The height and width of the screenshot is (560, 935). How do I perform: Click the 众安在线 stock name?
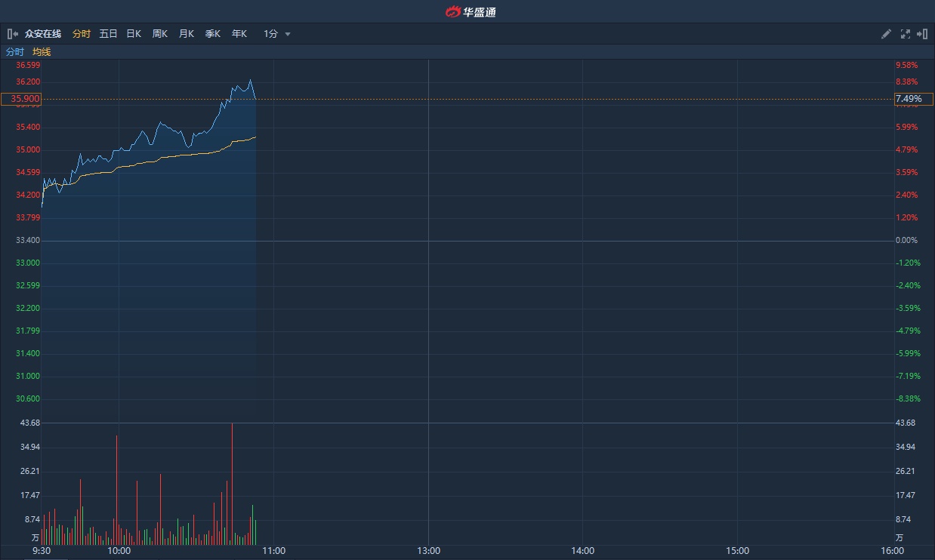click(x=42, y=34)
